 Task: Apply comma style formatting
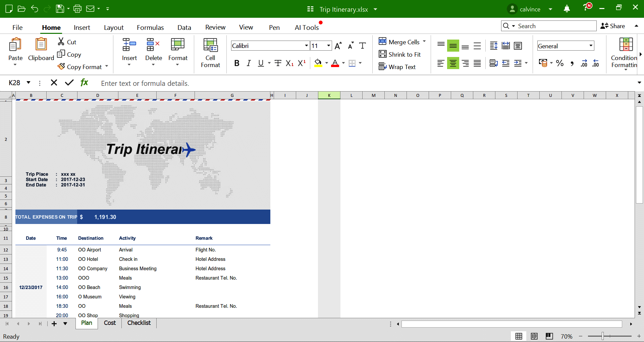(x=572, y=63)
